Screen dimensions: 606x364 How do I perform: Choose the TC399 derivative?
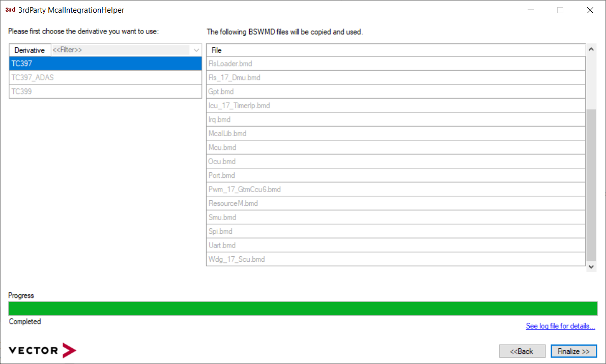point(105,92)
